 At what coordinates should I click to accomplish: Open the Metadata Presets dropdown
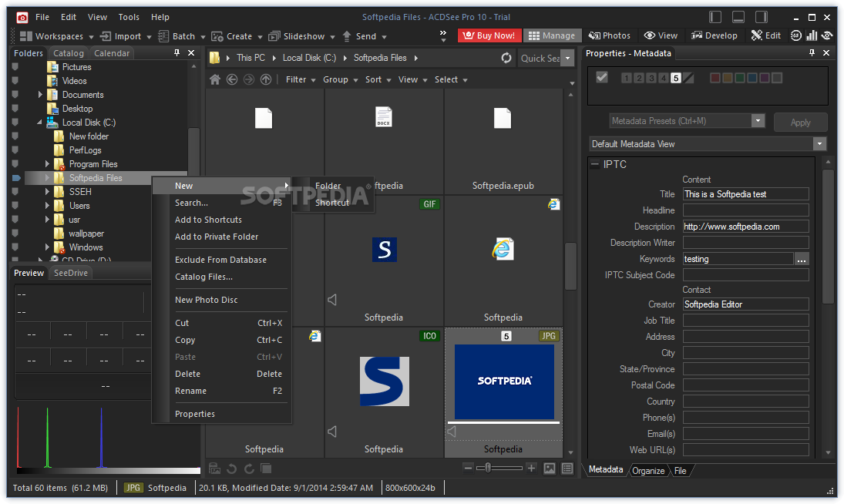[758, 120]
